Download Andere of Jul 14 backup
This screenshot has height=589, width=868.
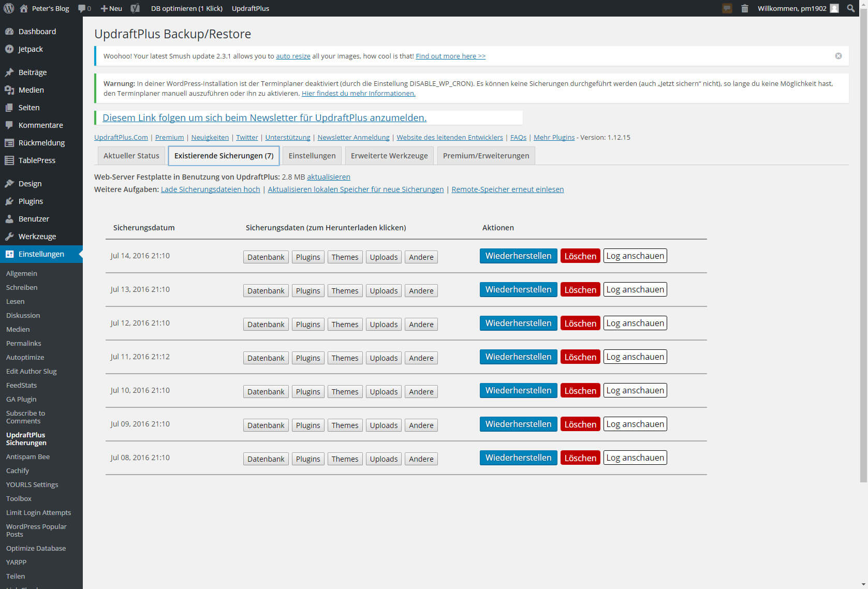pyautogui.click(x=421, y=257)
